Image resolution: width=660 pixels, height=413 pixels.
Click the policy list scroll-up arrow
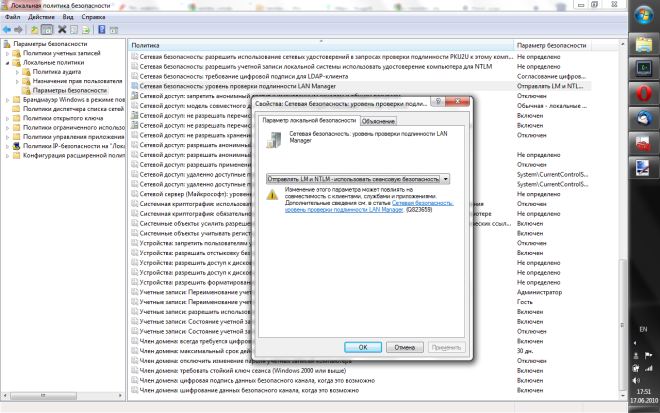coord(622,44)
